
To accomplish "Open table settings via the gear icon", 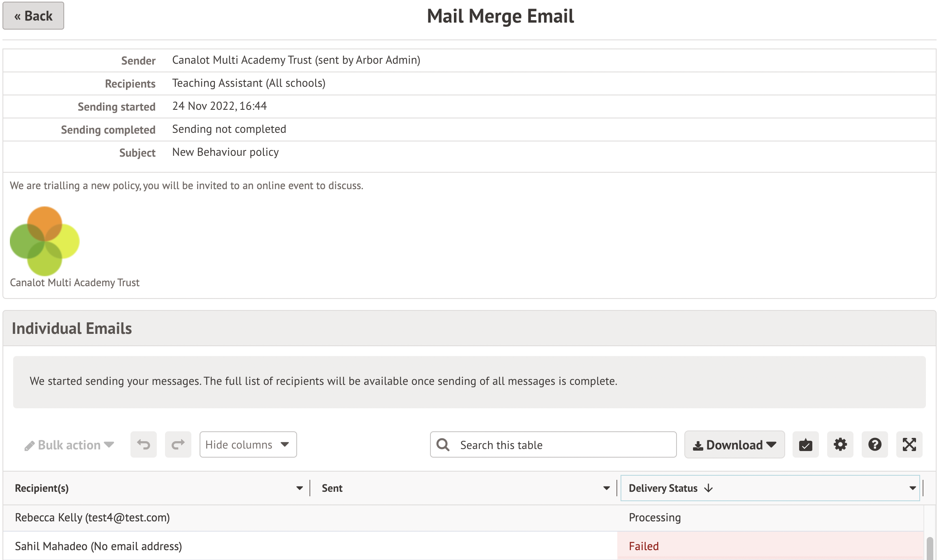I will click(x=840, y=444).
